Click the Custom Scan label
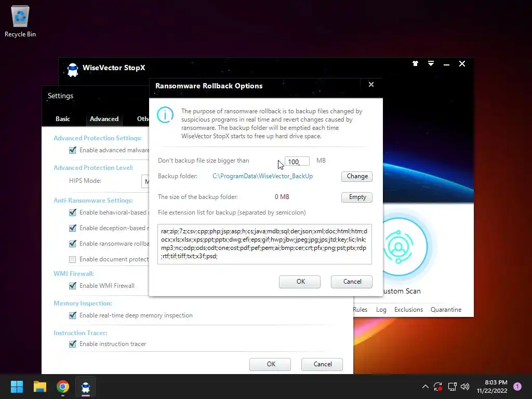 click(x=402, y=291)
